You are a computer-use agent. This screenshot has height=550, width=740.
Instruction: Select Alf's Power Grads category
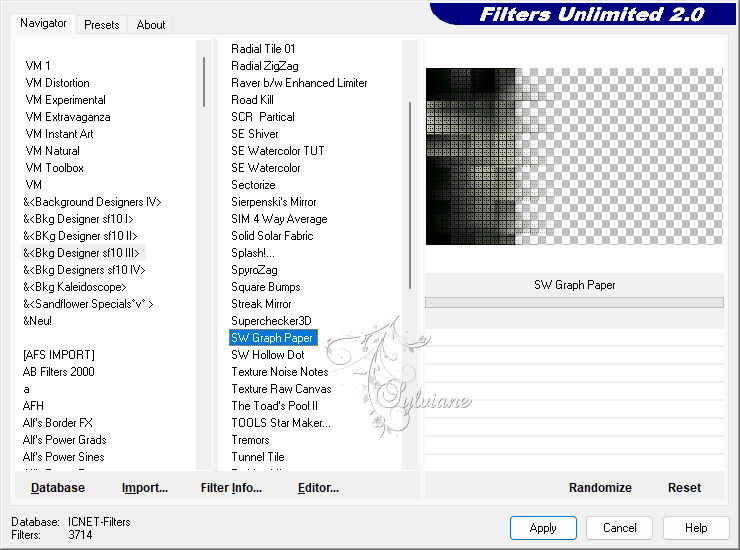[x=64, y=440]
